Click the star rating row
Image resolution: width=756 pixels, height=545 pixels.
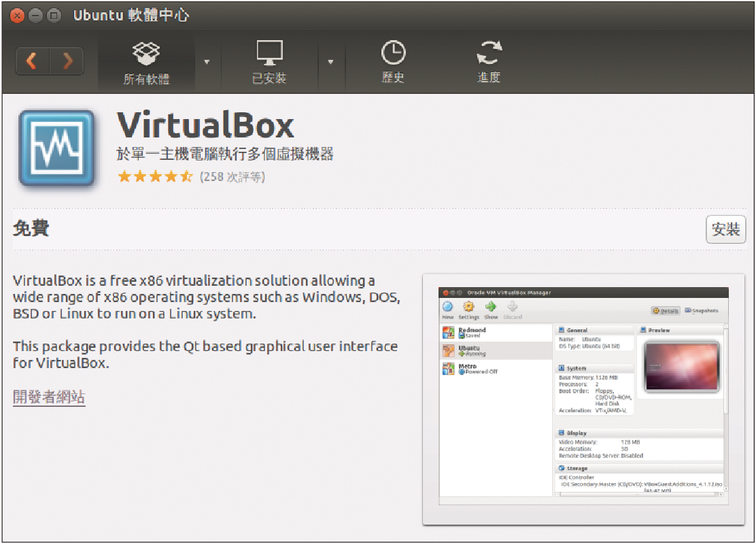(155, 177)
